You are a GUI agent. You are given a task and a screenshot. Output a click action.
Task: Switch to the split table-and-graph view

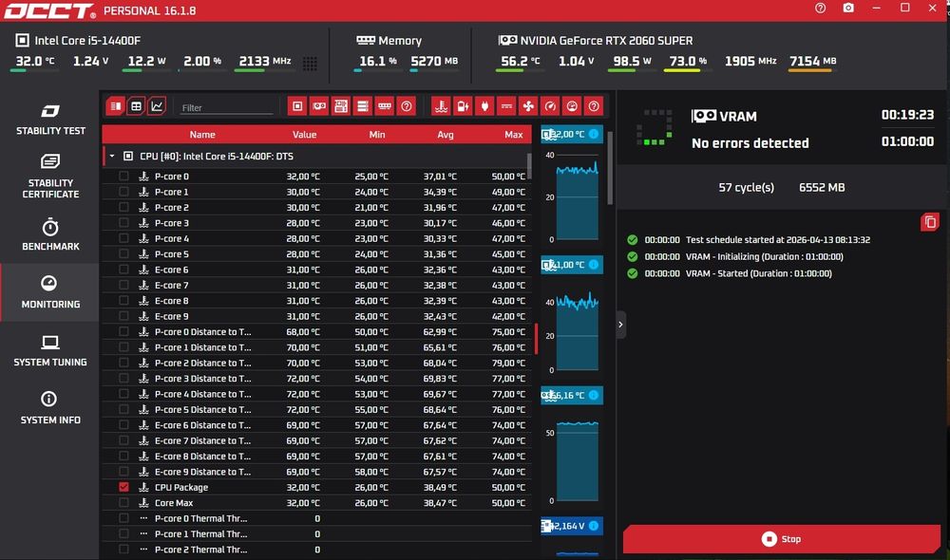(115, 106)
